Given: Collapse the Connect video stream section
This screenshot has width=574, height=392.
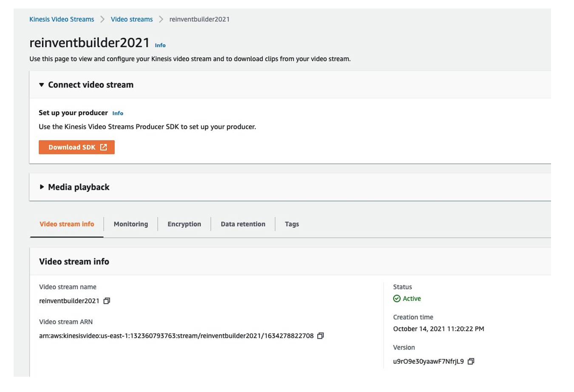Looking at the screenshot, I should (42, 85).
